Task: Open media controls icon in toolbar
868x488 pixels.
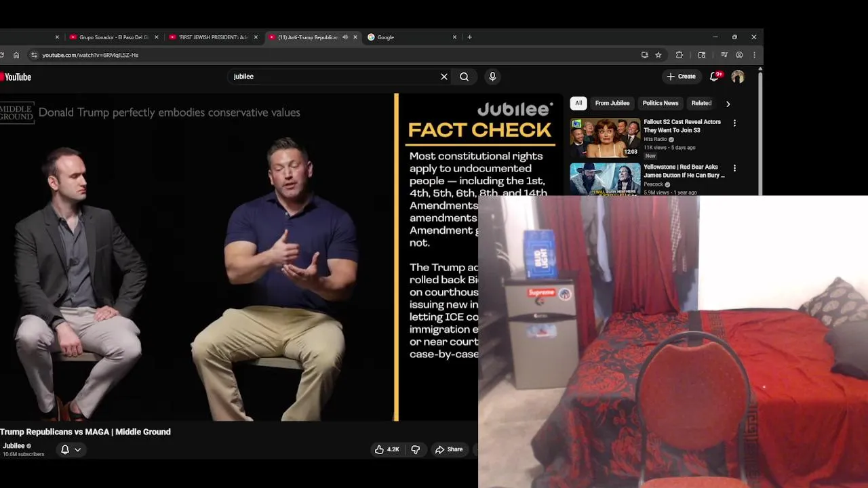Action: point(724,55)
